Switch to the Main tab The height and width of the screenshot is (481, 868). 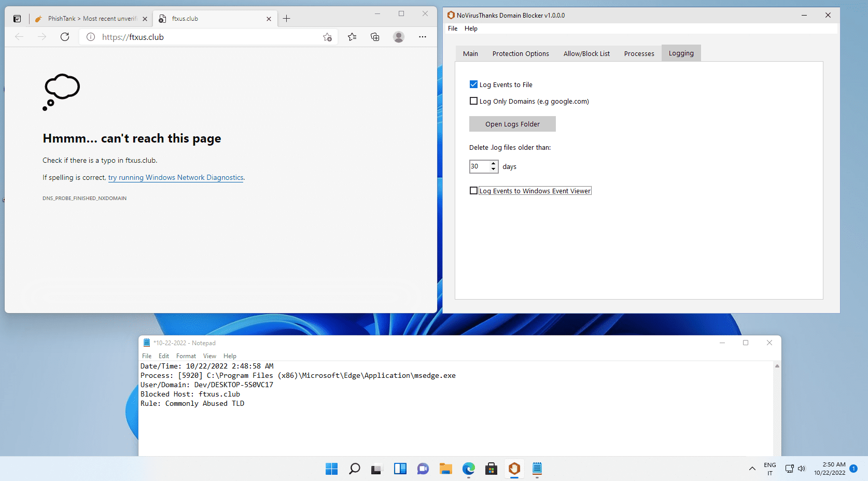click(x=470, y=53)
